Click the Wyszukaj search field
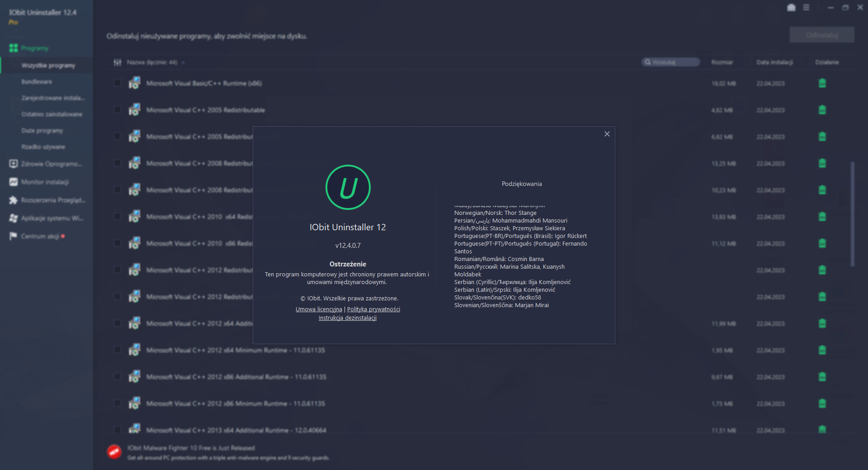The height and width of the screenshot is (470, 868). pos(671,62)
